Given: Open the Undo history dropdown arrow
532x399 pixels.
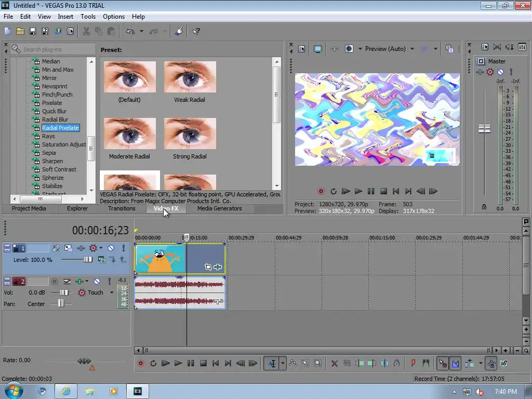Looking at the screenshot, I should coord(141,31).
